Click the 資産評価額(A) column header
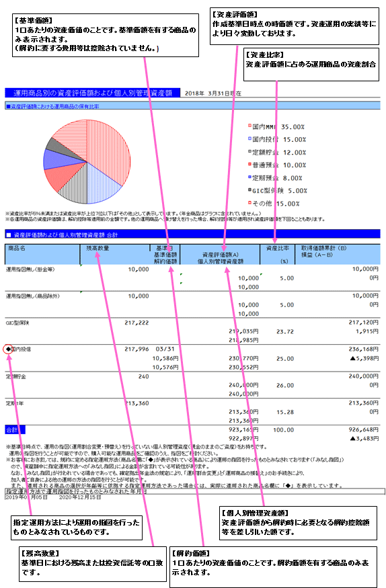 [221, 255]
